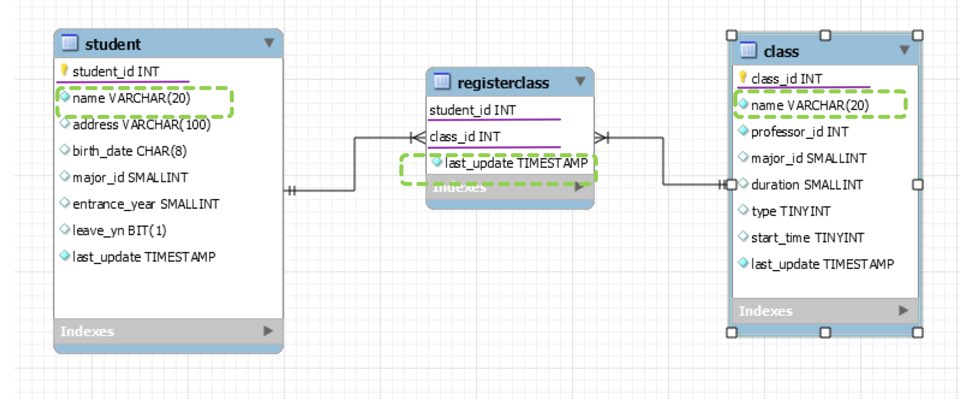The width and height of the screenshot is (960, 399).
Task: Select student_id INT in student table
Action: click(x=116, y=72)
